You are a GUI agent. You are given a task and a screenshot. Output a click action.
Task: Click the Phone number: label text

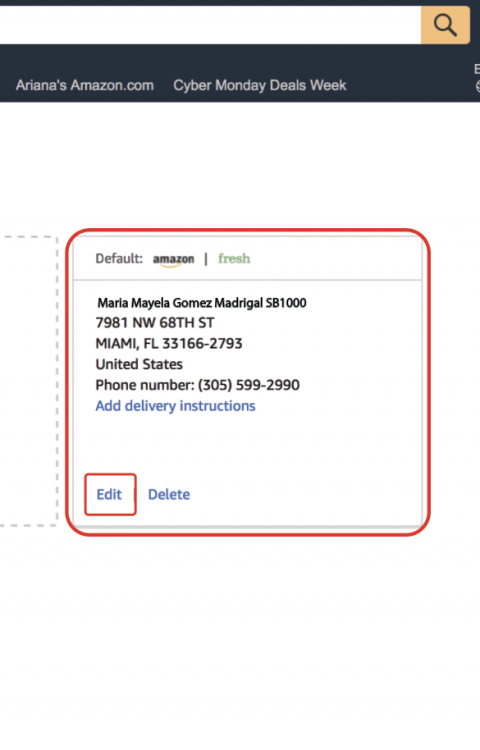145,385
